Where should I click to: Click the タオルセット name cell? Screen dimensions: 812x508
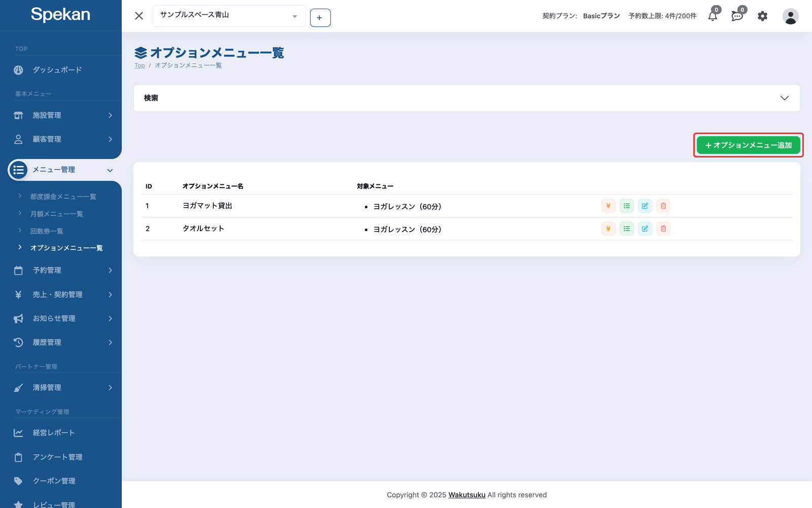(204, 229)
